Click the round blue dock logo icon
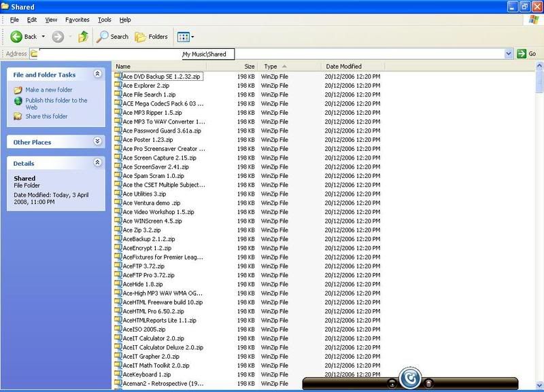This screenshot has width=544, height=392. click(x=410, y=376)
